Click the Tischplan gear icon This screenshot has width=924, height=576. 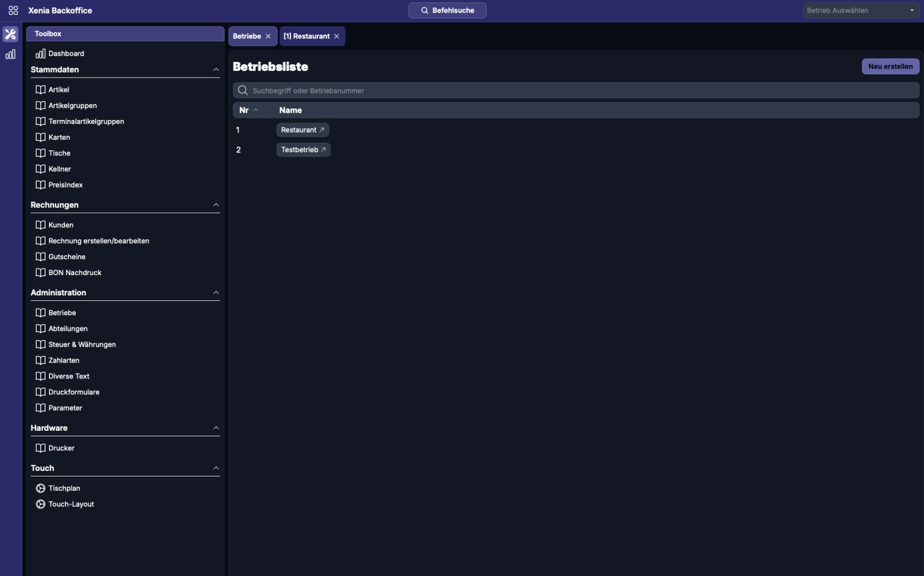coord(40,489)
